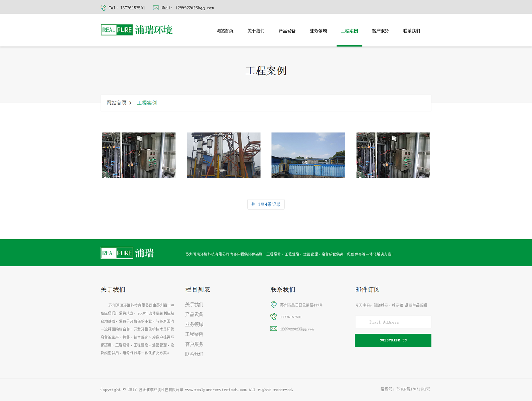Open 产品设备 in the top navigation
This screenshot has height=401, width=532.
pyautogui.click(x=287, y=31)
